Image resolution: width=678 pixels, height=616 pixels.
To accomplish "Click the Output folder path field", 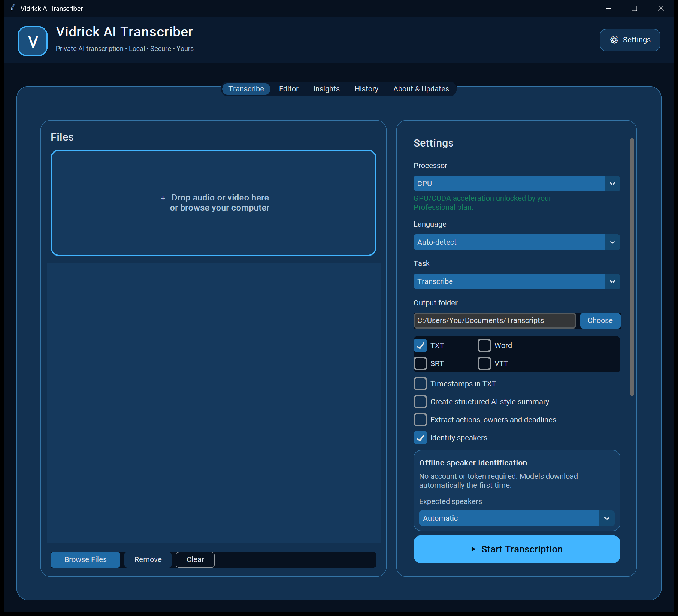I will 494,321.
